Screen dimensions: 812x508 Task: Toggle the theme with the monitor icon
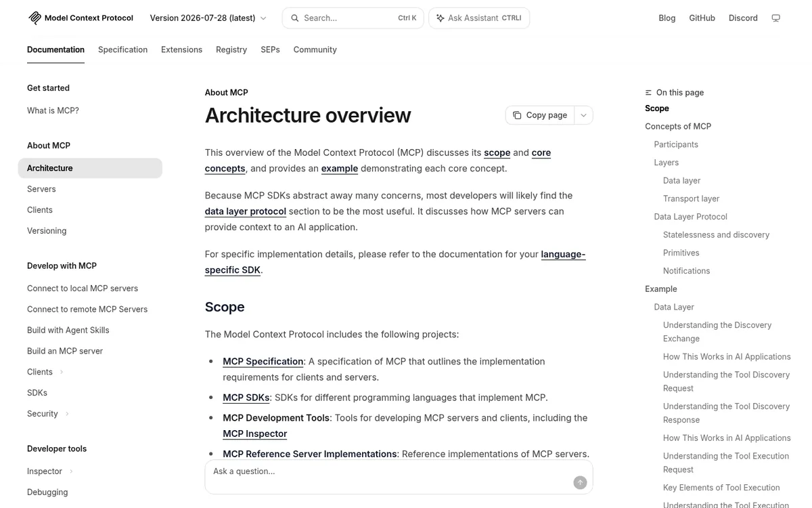[x=776, y=18]
